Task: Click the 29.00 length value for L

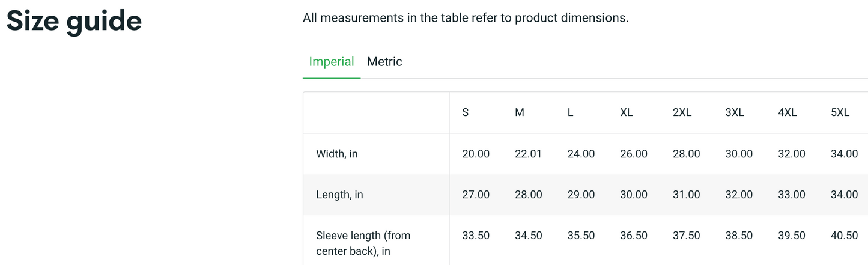Action: 581,195
